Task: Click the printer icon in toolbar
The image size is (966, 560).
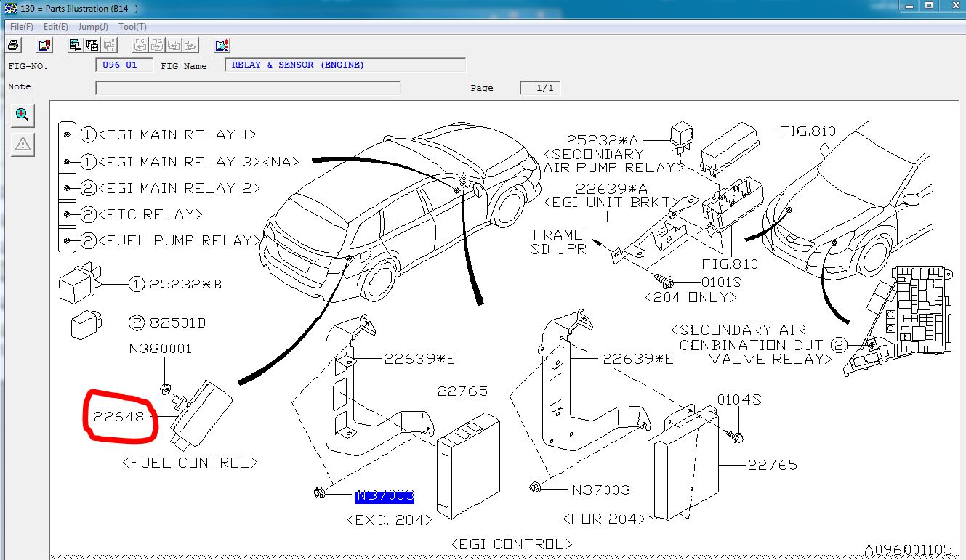Action: pos(14,46)
